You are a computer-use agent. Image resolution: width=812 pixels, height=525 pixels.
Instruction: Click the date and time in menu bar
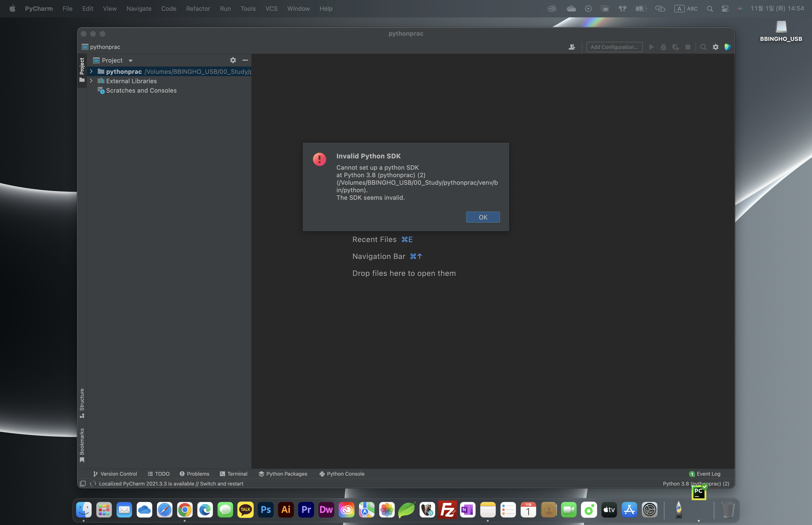tap(777, 8)
